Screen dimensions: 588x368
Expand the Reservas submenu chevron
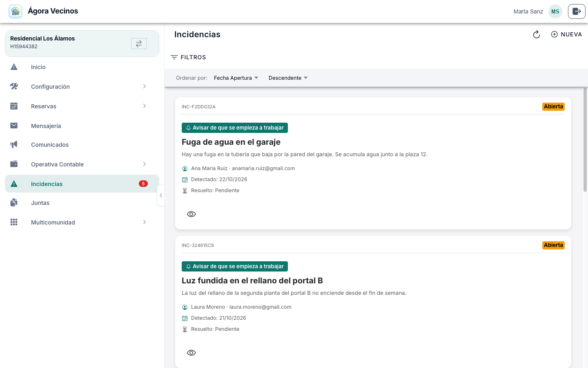click(145, 106)
